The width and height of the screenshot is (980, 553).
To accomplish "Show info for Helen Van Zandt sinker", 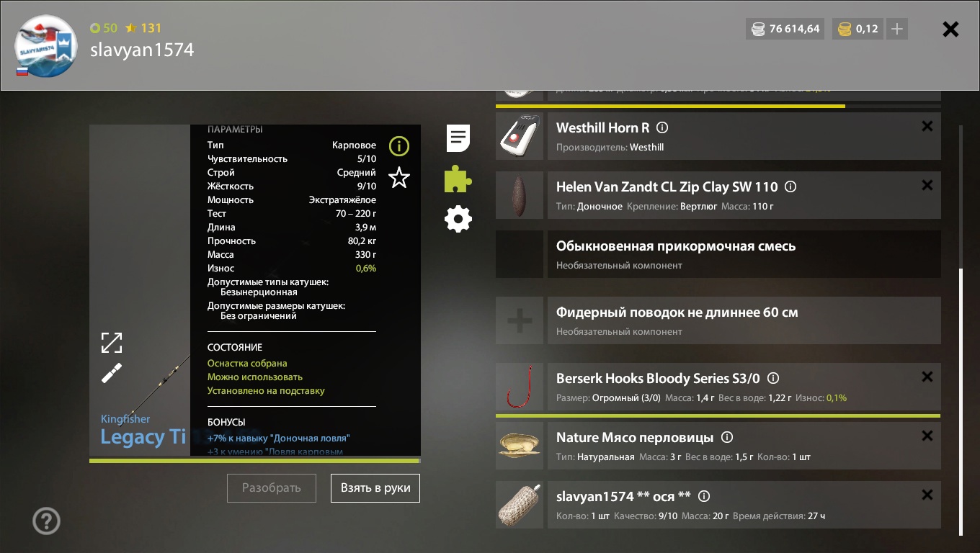I will click(790, 186).
